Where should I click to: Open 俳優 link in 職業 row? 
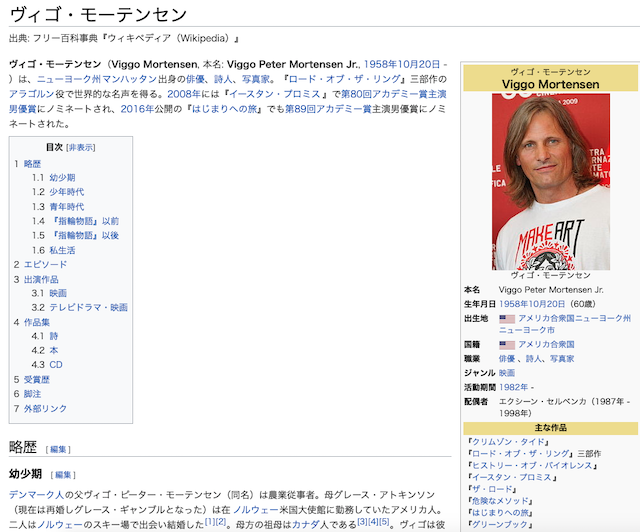(507, 358)
